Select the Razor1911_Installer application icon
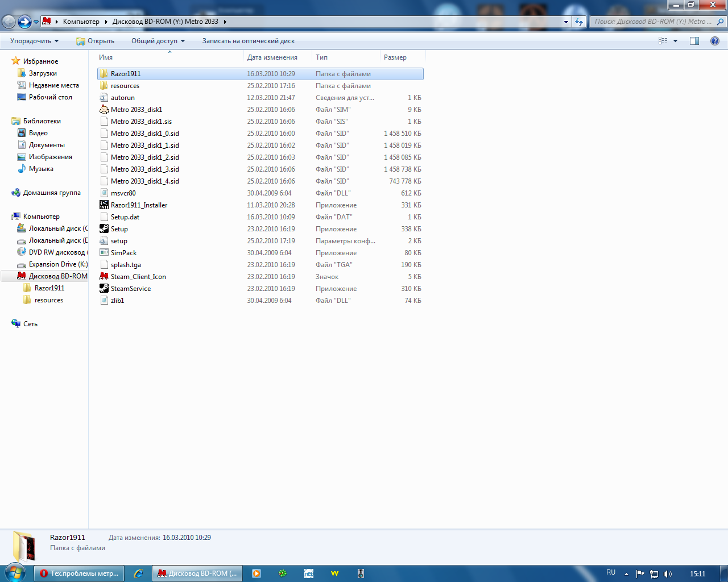 [104, 205]
